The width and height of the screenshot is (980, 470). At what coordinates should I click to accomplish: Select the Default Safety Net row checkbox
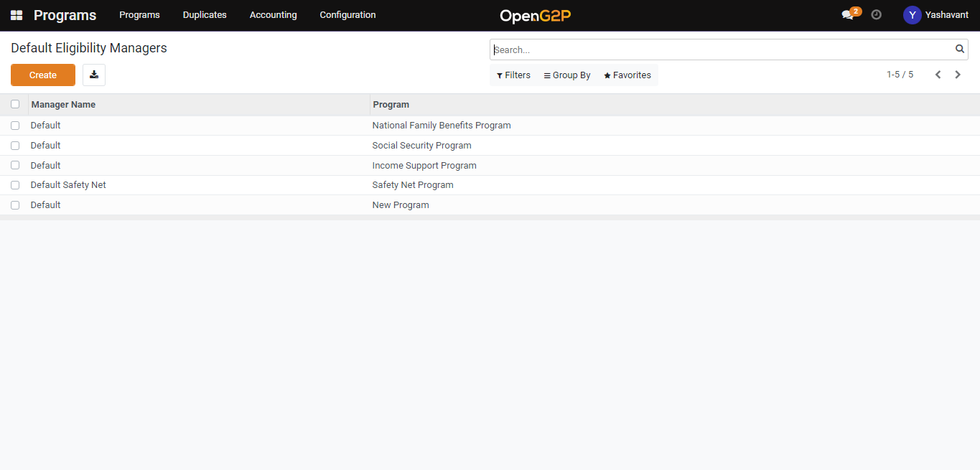[15, 185]
